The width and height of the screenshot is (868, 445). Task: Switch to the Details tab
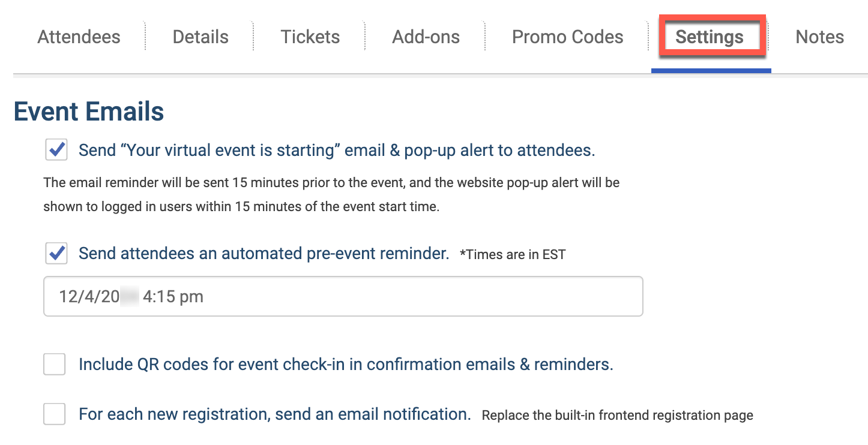[200, 37]
